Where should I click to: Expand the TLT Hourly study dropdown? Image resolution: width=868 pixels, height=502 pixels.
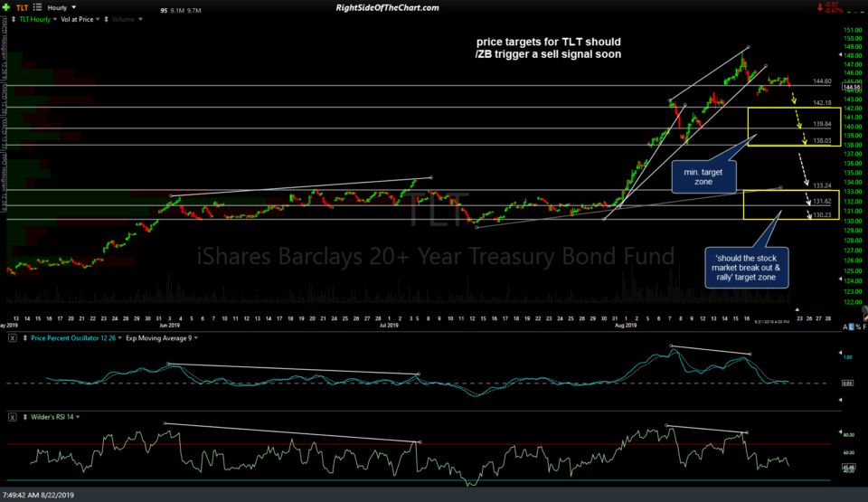[55, 19]
